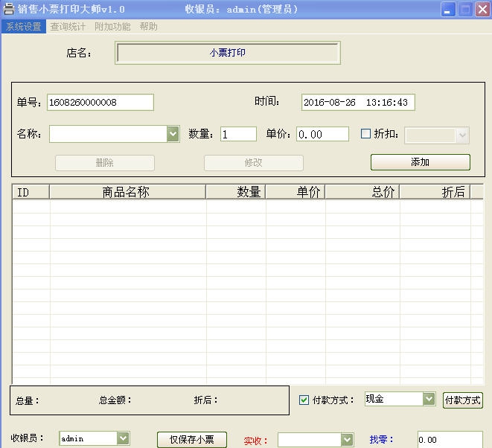Click the printer app icon in title bar
This screenshot has height=448, width=492.
pos(9,10)
